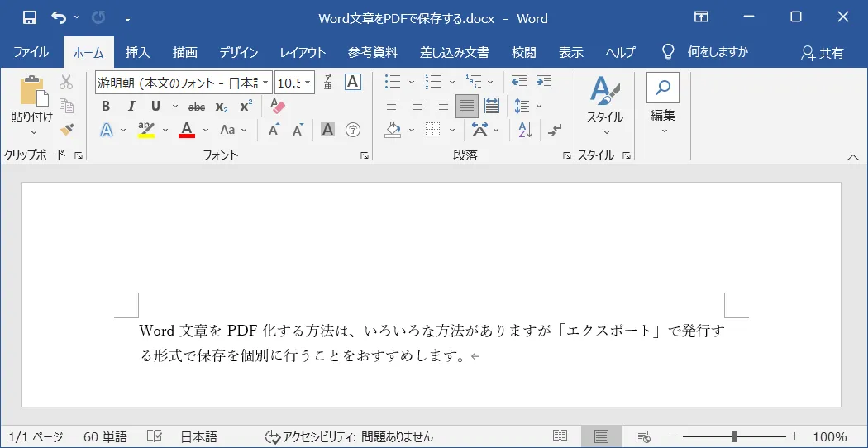Open the font name dropdown

tap(265, 83)
